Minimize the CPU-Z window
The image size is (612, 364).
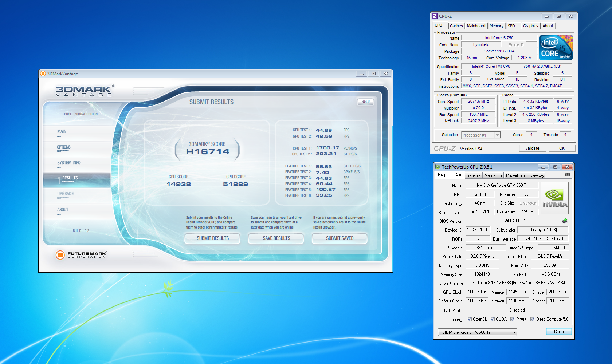(546, 16)
